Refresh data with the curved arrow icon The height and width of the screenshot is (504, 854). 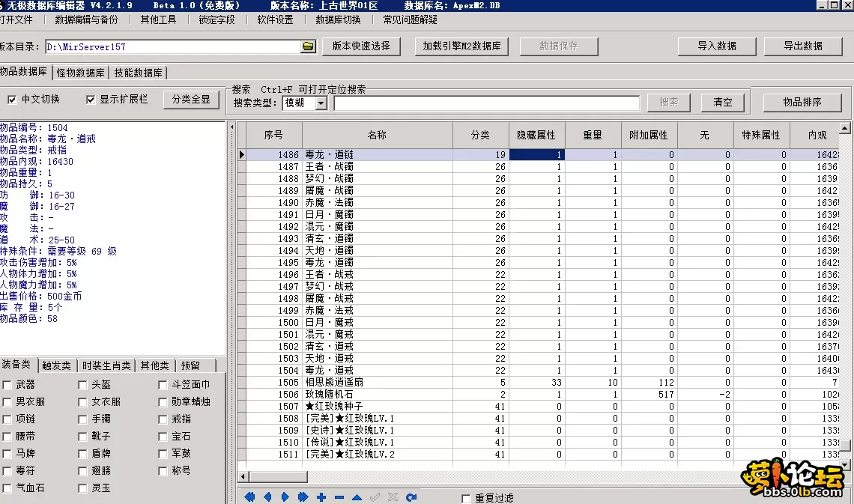[411, 497]
